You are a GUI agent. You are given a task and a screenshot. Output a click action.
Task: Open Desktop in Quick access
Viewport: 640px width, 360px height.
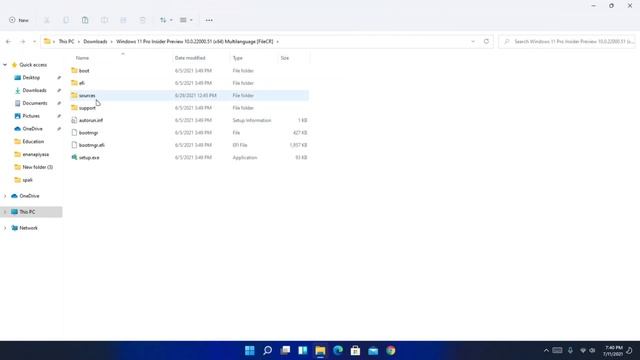tap(31, 78)
